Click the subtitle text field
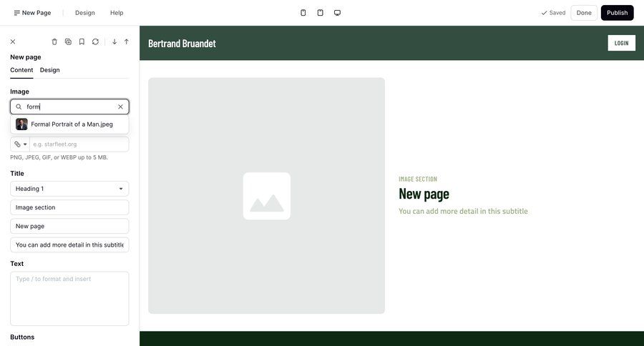Image resolution: width=644 pixels, height=346 pixels. [x=69, y=244]
